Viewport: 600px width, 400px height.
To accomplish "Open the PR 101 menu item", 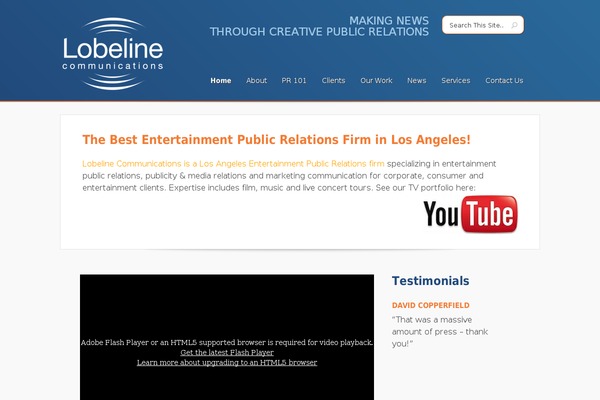I will (294, 80).
